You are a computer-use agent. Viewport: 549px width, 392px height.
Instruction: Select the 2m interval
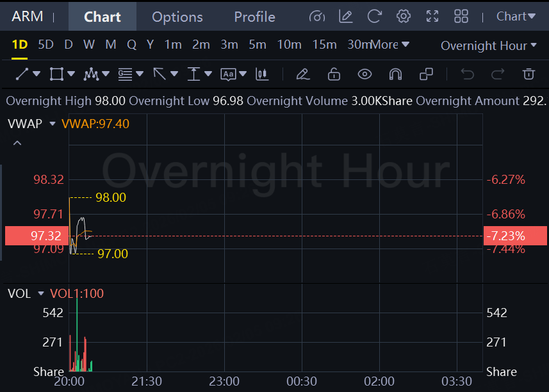tap(201, 45)
